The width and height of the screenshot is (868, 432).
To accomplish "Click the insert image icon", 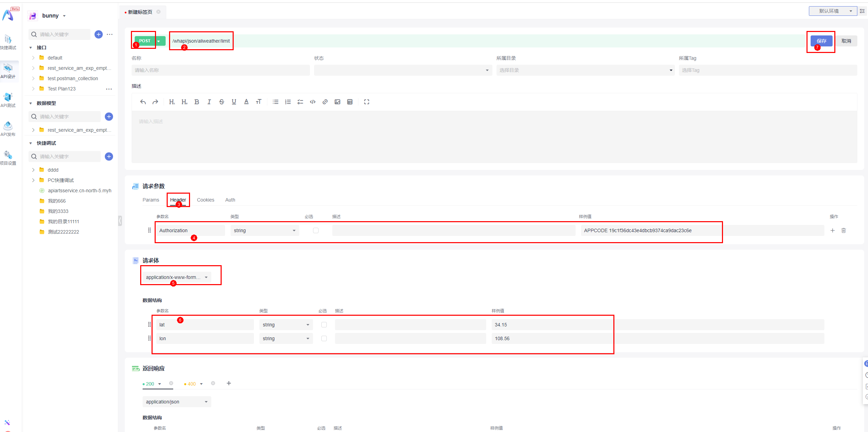I will pyautogui.click(x=337, y=102).
